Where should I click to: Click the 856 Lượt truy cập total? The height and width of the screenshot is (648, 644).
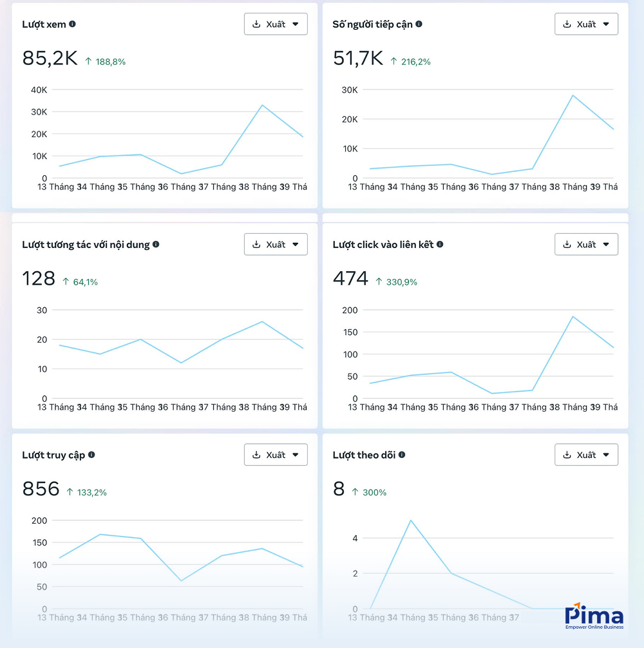(x=41, y=489)
